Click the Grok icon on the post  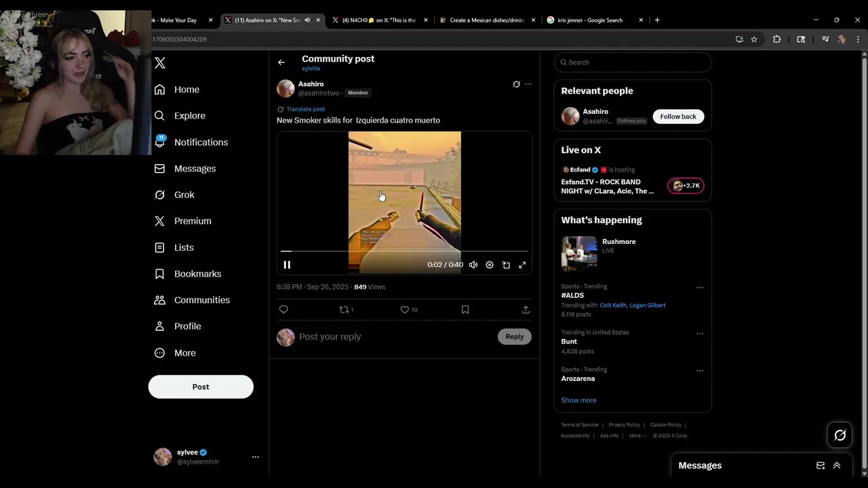tap(516, 85)
